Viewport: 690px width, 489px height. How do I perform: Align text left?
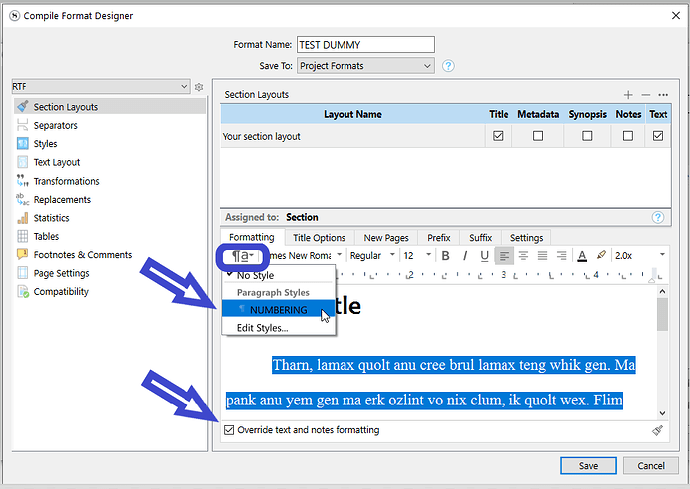tap(504, 256)
